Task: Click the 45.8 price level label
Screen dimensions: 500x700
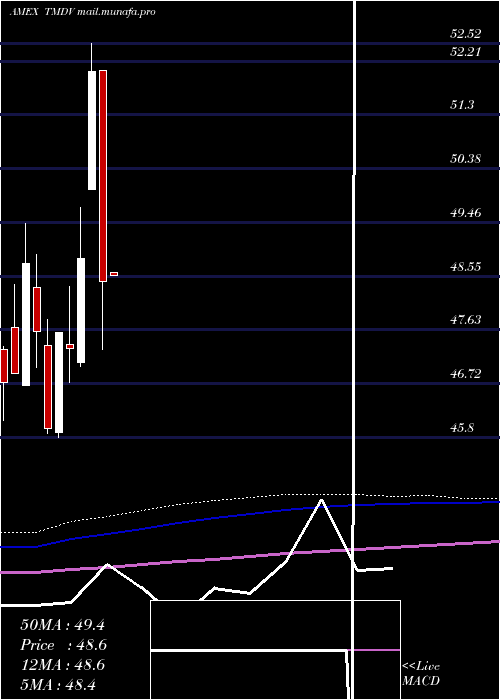Action: click(462, 428)
